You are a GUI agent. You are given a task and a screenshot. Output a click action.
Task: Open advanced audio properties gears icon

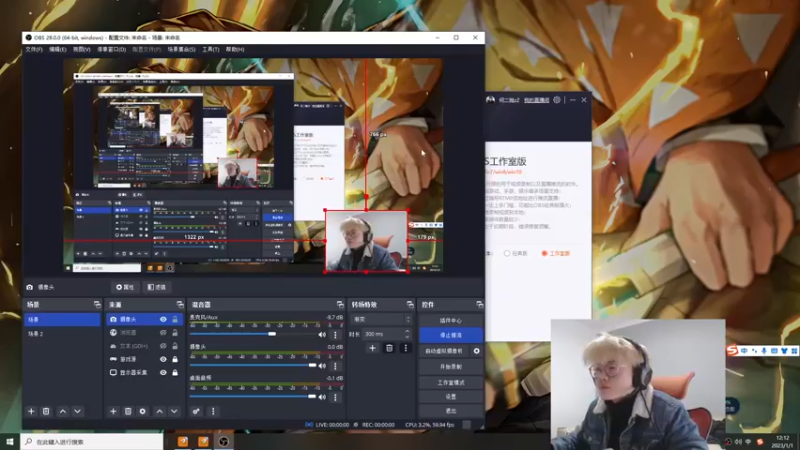tap(196, 411)
